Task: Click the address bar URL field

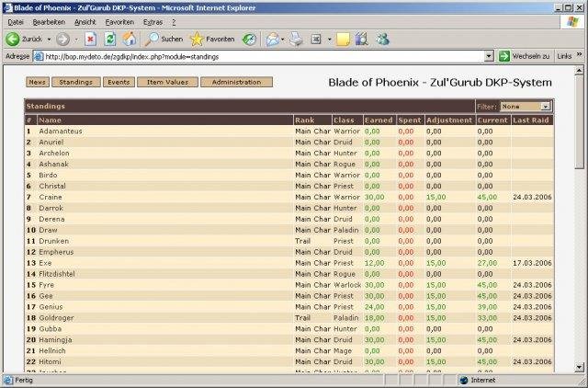Action: [x=257, y=56]
